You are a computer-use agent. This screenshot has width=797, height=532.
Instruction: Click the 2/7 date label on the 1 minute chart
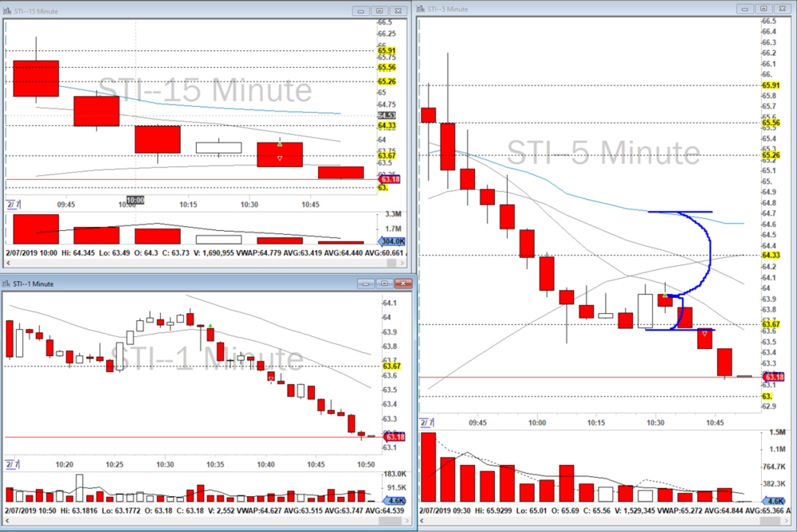coord(12,464)
